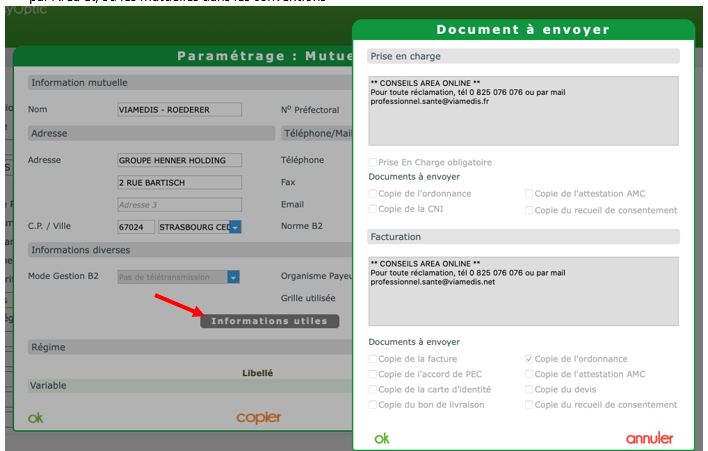Image resolution: width=708 pixels, height=451 pixels.
Task: Select Copie de l'accord de PEC
Action: (374, 374)
